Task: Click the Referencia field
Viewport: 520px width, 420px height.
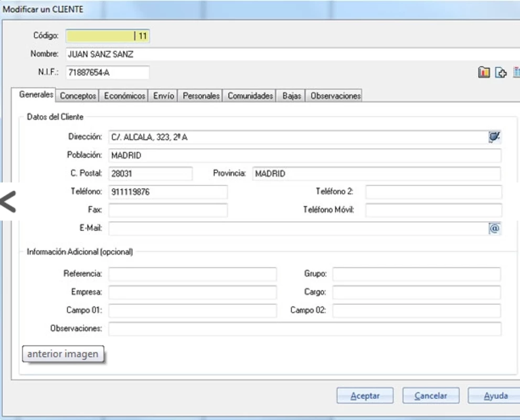Action: pos(193,274)
